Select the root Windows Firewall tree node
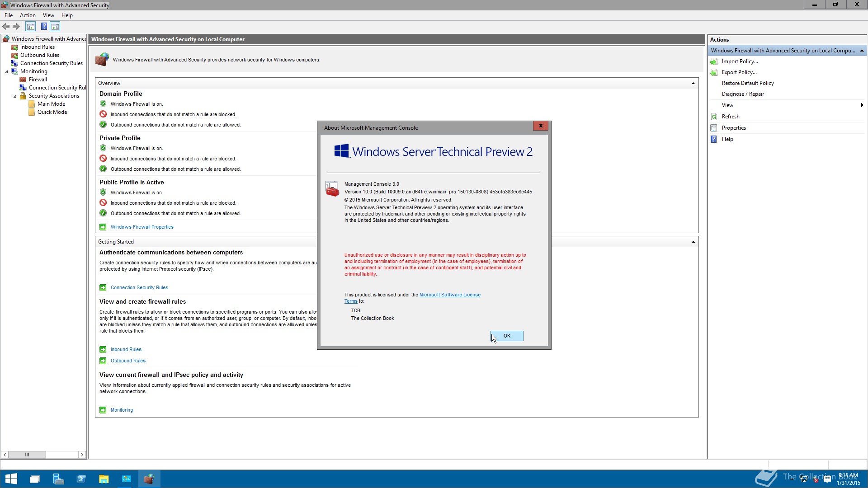 pyautogui.click(x=48, y=39)
